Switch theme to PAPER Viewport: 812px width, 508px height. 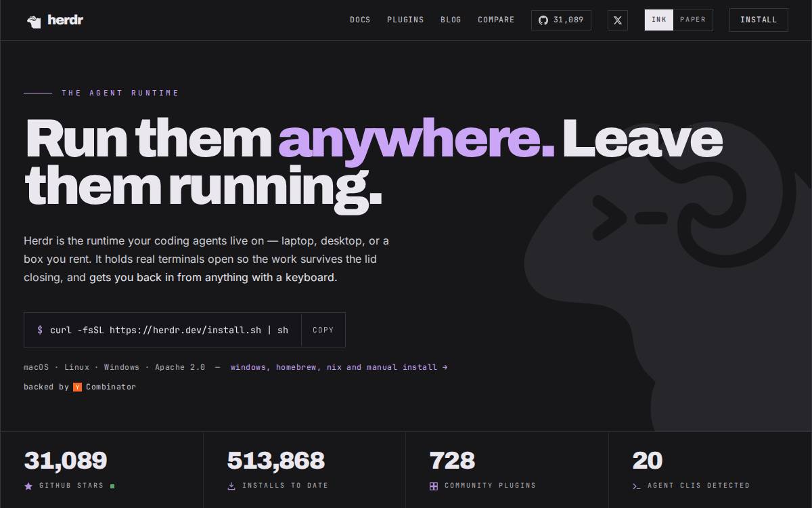[693, 20]
